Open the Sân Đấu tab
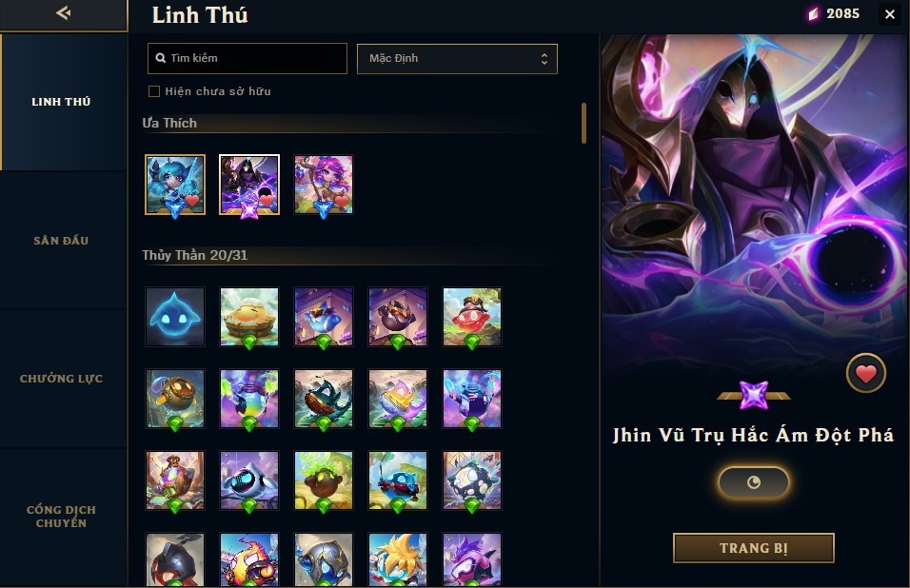 click(61, 241)
